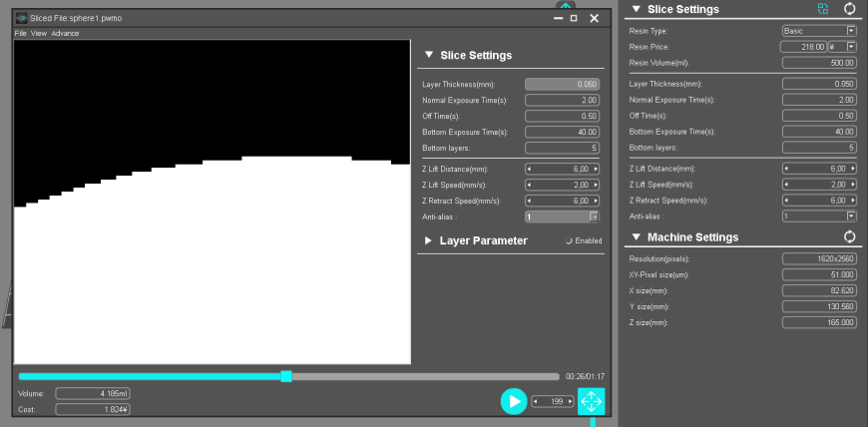Click the X size(mm) field
This screenshot has width=868, height=427.
point(819,290)
